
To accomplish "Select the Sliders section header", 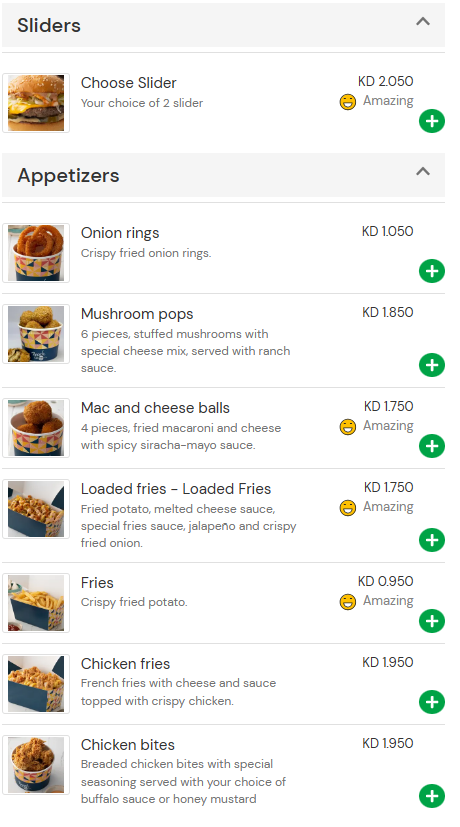I will click(x=223, y=25).
